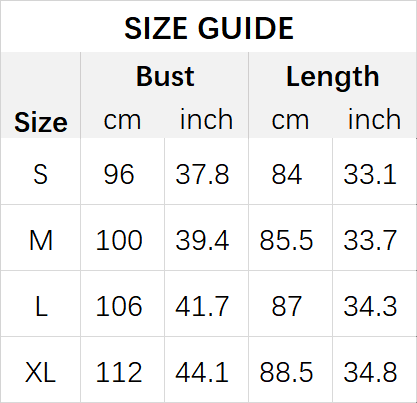Select the Length column header
This screenshot has width=417, height=403.
[333, 77]
